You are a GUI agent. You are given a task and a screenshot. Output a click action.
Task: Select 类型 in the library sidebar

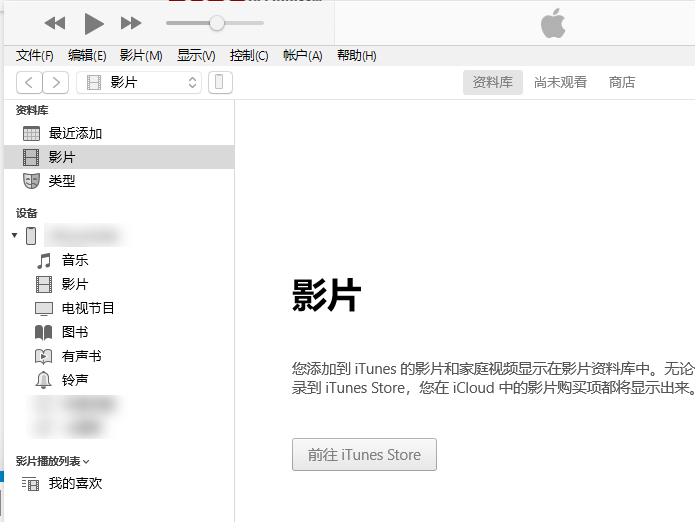(x=62, y=181)
